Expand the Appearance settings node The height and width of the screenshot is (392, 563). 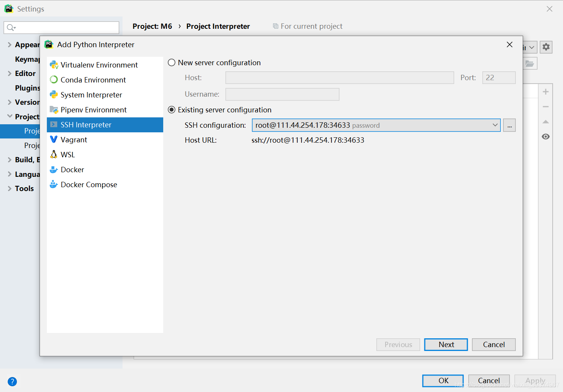(x=10, y=44)
